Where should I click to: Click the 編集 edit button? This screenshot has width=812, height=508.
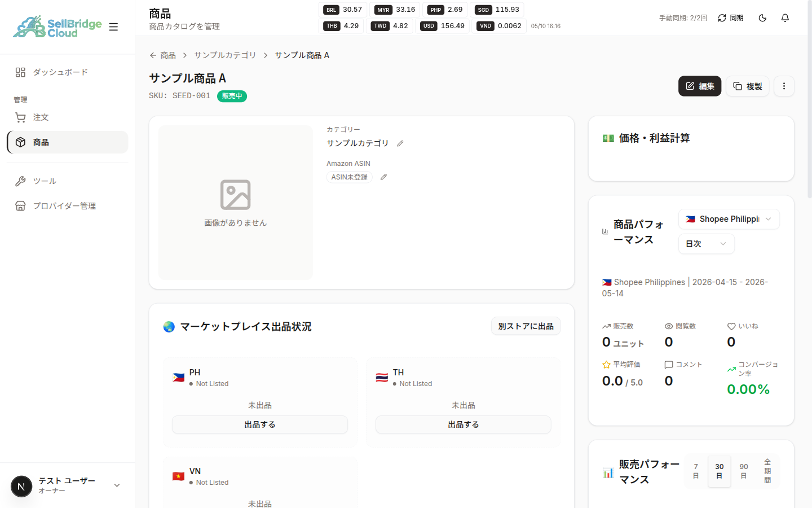[700, 86]
